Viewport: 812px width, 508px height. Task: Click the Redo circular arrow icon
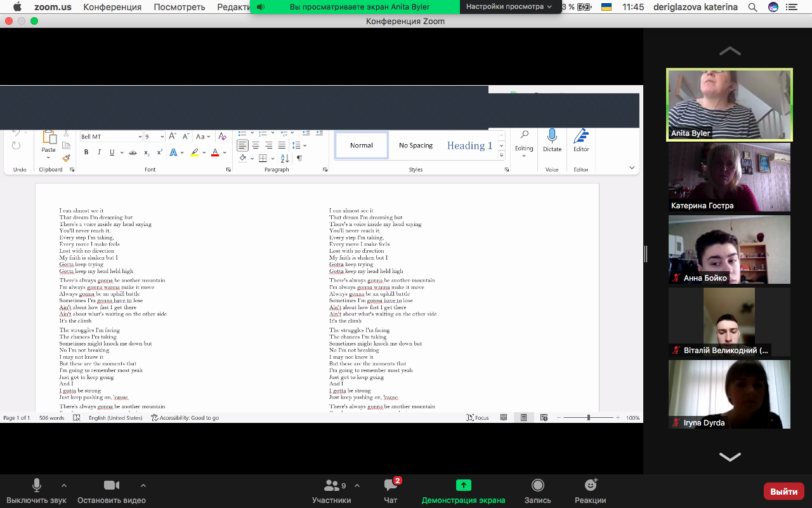pos(16,145)
